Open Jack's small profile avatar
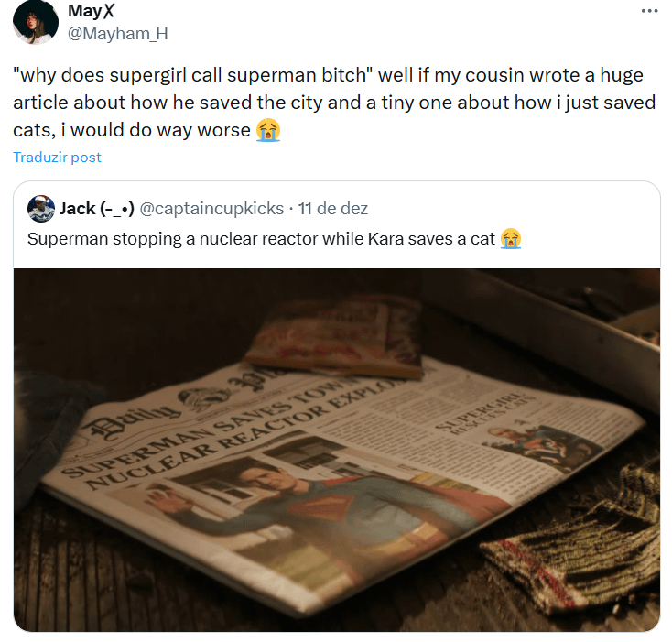 pyautogui.click(x=40, y=208)
